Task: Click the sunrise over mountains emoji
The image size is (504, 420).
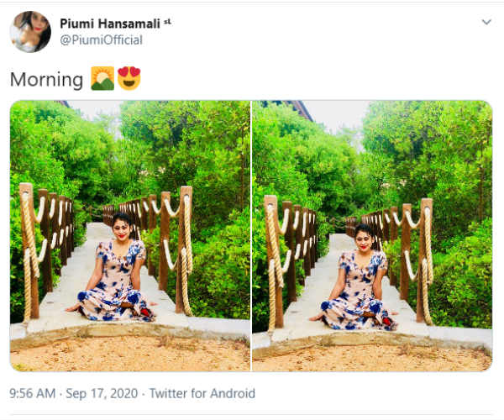Action: coord(102,78)
